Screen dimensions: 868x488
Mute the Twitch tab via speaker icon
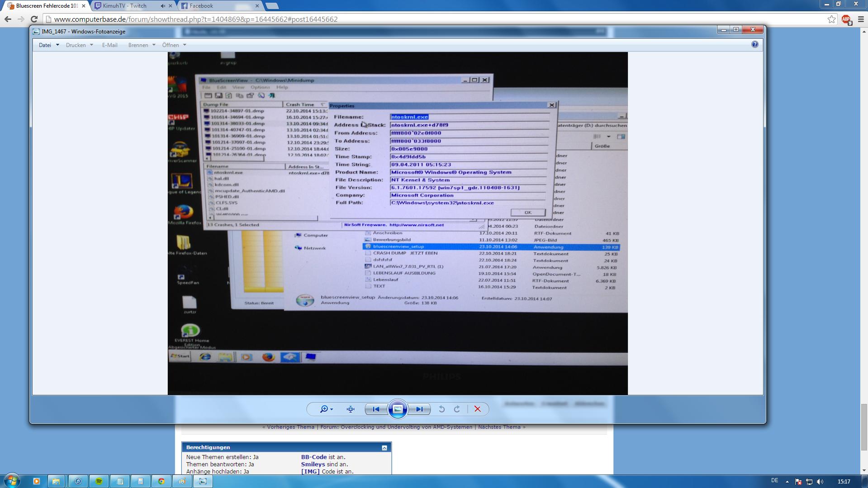coord(162,6)
